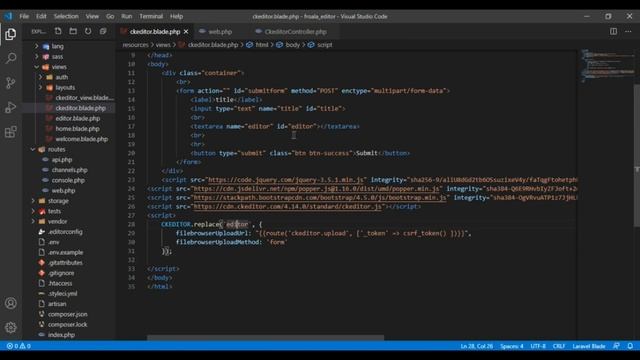
Task: Click the Ln 28, Col 26 status entry
Action: [476, 346]
